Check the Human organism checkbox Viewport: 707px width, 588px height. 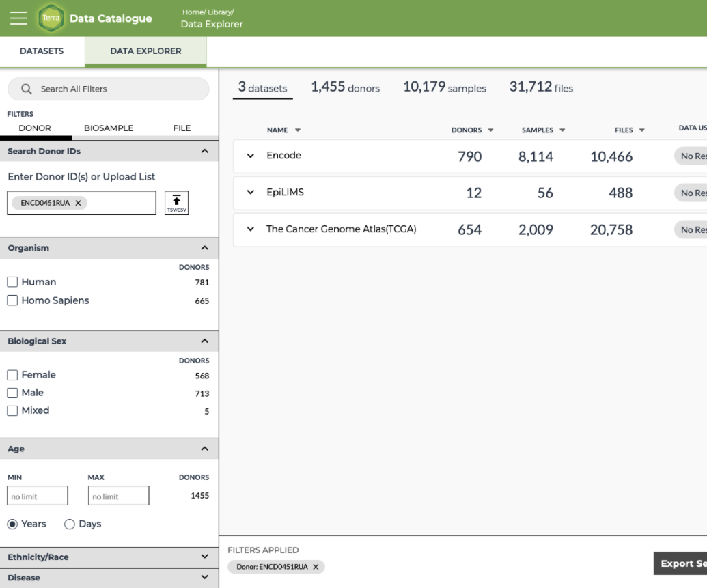pos(12,282)
